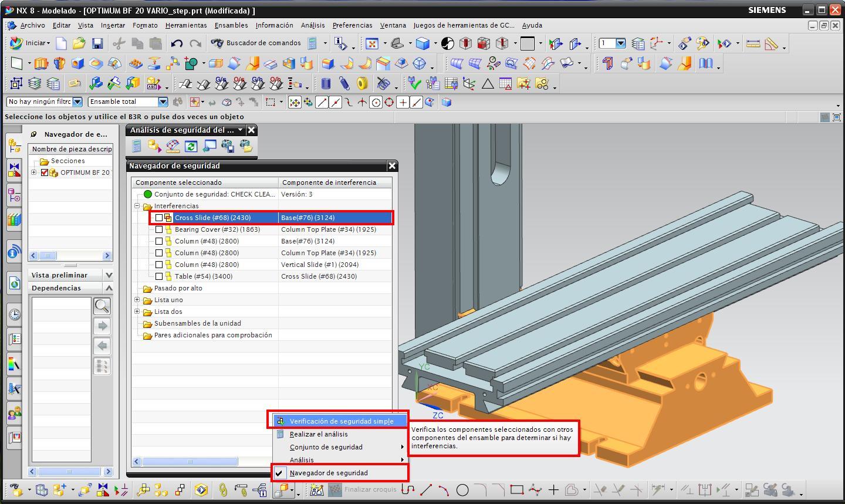Click the Fit view icon in toolbar
845x504 pixels.
coord(372,43)
